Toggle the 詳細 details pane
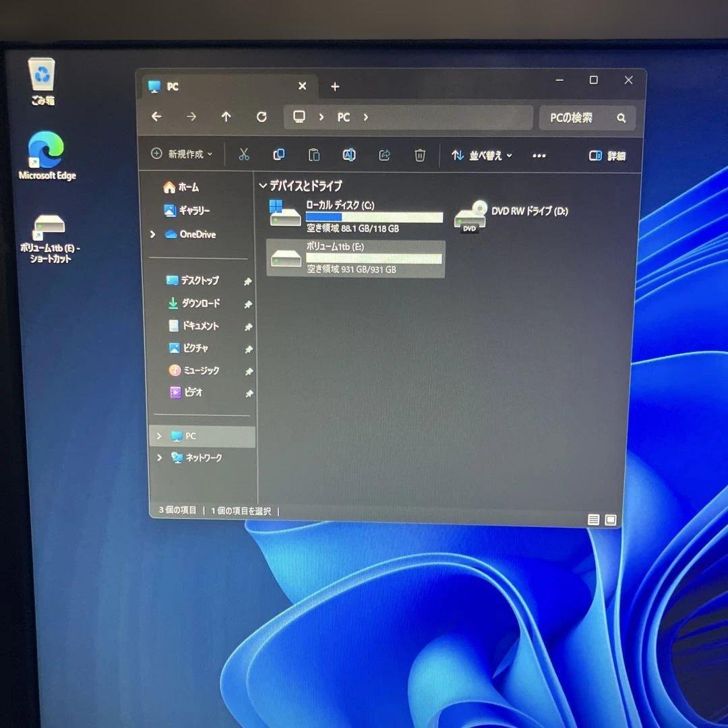728x728 pixels. 607,156
